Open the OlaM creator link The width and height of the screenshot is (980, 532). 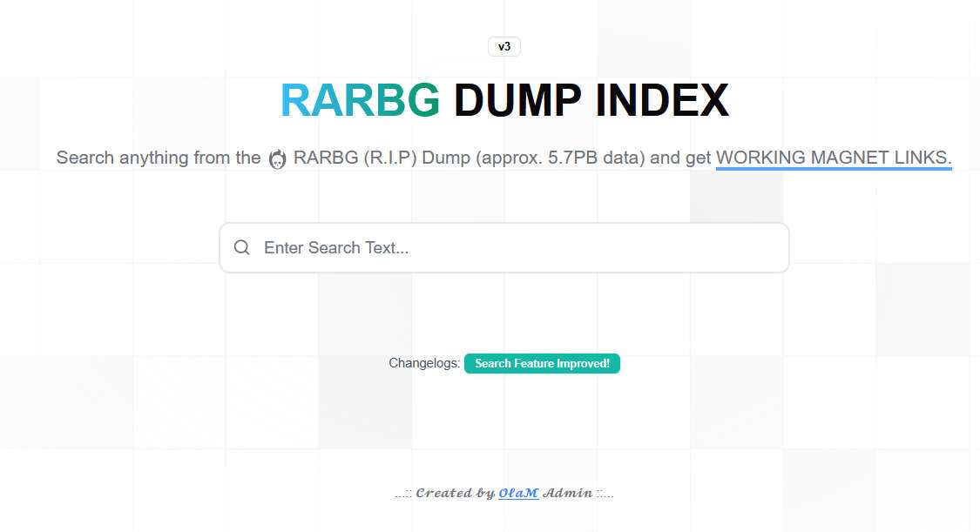tap(518, 494)
